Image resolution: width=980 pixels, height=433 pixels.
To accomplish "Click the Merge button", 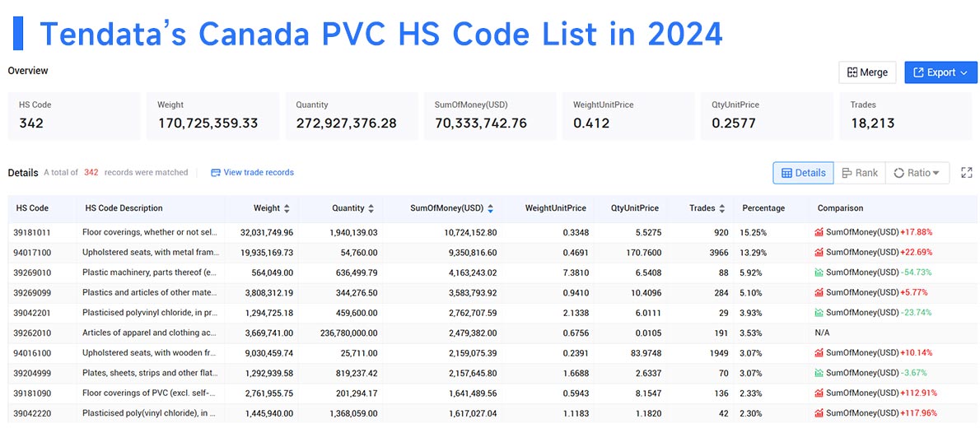I will pyautogui.click(x=867, y=72).
